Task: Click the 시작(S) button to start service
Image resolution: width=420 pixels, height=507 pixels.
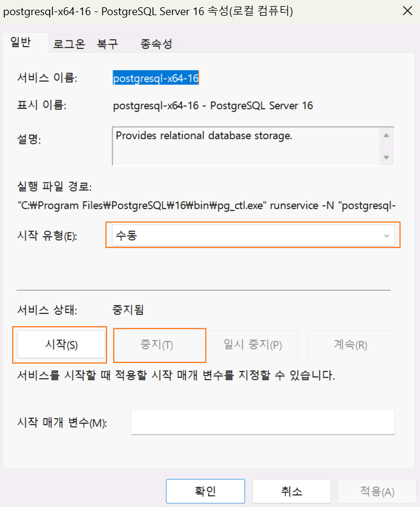Action: tap(61, 344)
